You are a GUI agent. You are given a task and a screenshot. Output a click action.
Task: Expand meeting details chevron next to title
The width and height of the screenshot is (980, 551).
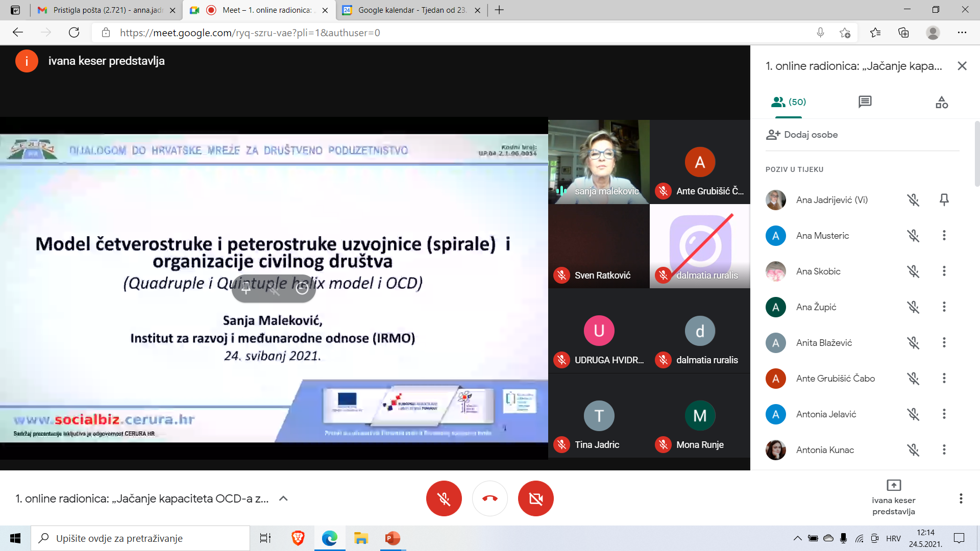[x=283, y=498]
